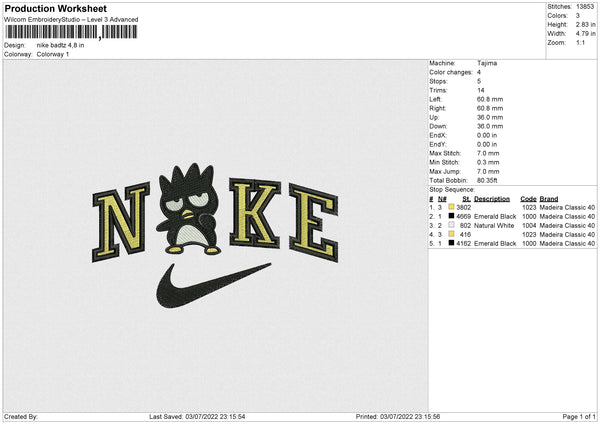Click 'Last Saved: 03/07/2022 23:15:54' footer text
This screenshot has width=600, height=424.
click(x=197, y=416)
